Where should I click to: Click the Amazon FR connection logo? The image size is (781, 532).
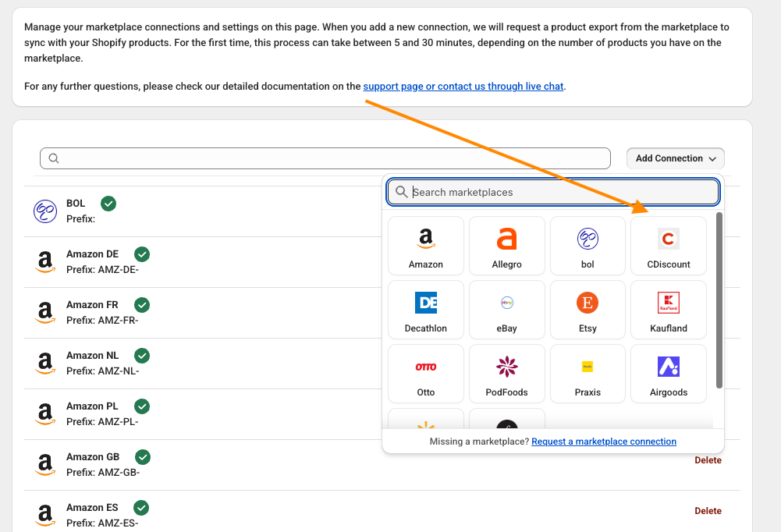[x=45, y=313]
